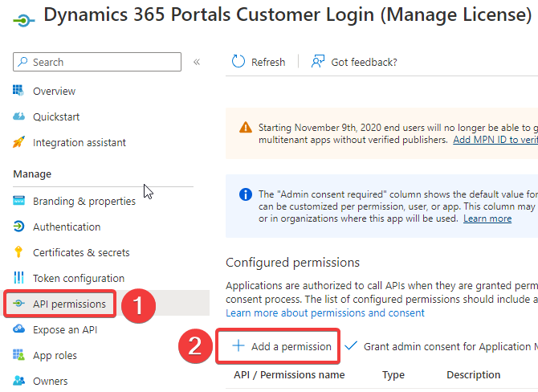Viewport: 538px width, 392px height.
Task: Click the Owners people icon
Action: tap(18, 381)
